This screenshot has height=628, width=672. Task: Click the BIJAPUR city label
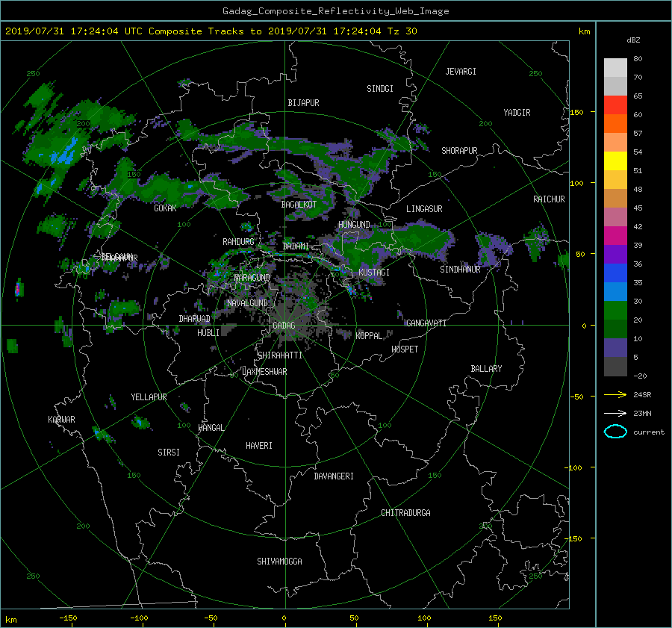coord(303,103)
